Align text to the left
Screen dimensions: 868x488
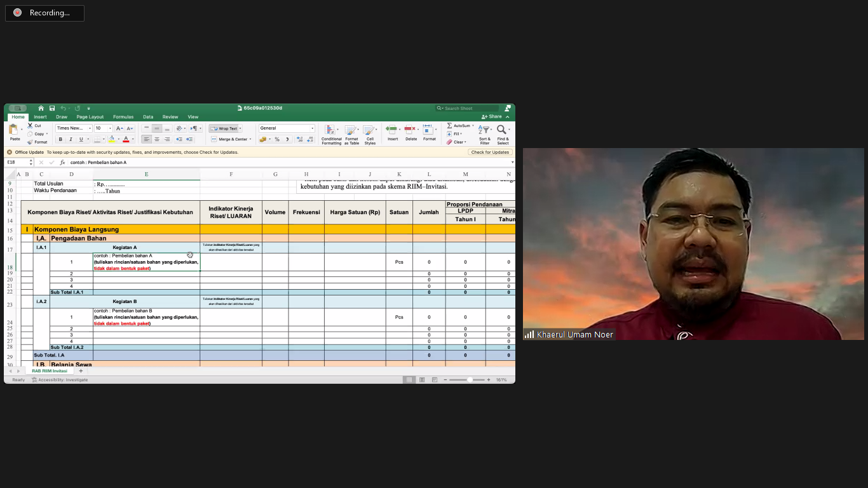coord(147,139)
